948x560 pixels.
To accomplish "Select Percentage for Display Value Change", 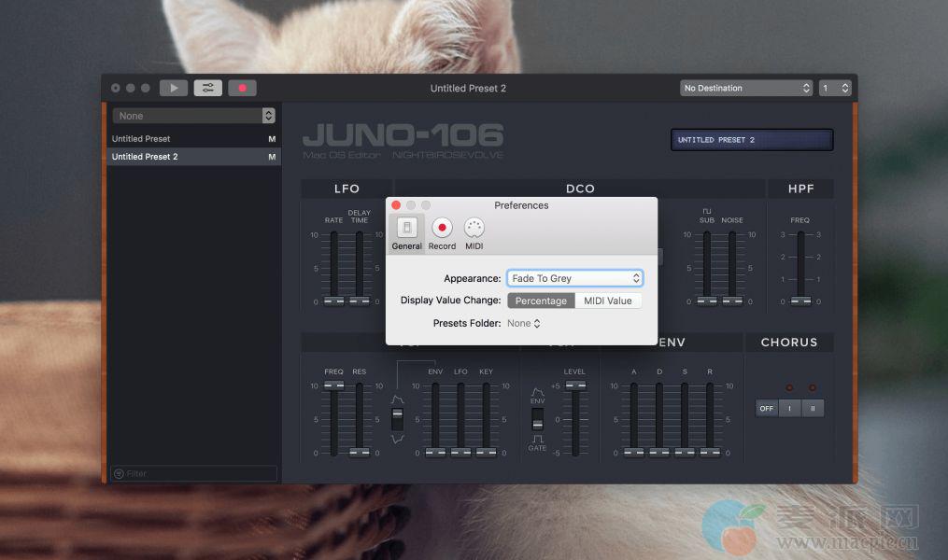I will [x=541, y=301].
